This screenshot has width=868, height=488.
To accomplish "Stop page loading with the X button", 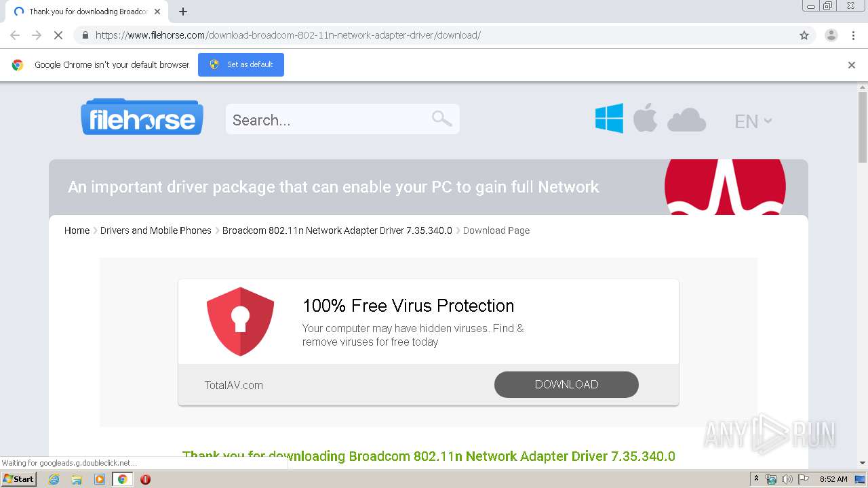I will pos(58,35).
